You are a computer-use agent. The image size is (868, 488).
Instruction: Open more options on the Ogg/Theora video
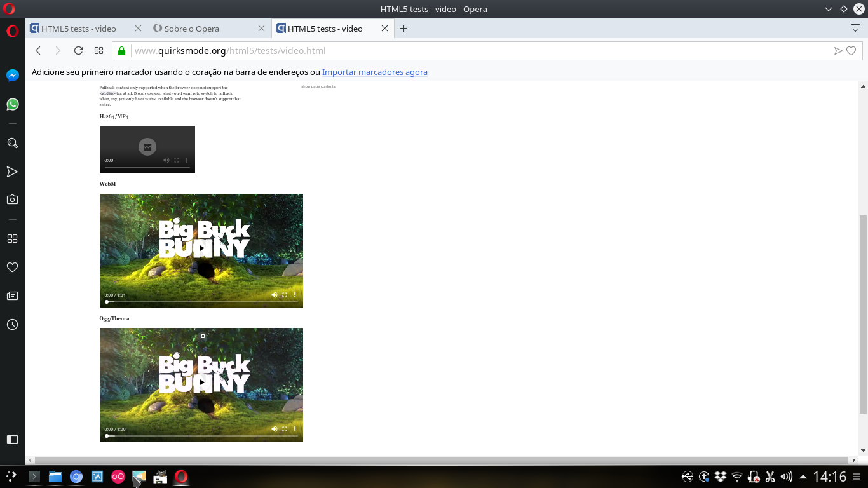pyautogui.click(x=295, y=429)
